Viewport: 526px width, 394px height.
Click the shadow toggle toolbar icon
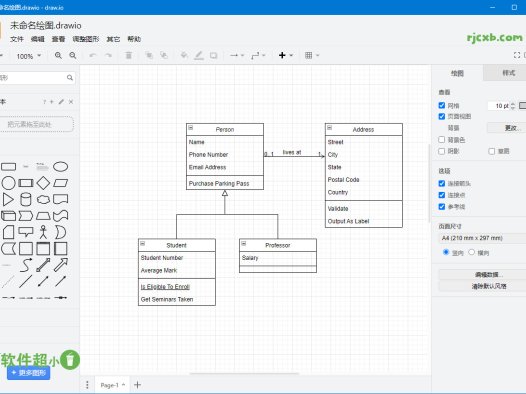[213, 55]
